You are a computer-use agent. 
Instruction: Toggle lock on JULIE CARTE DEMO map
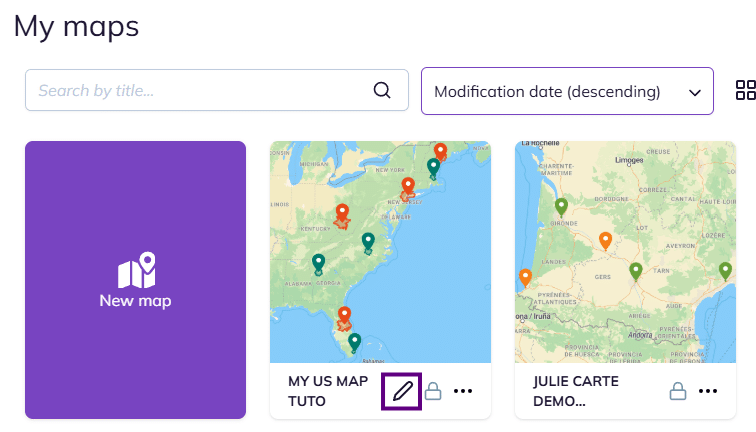(x=678, y=391)
